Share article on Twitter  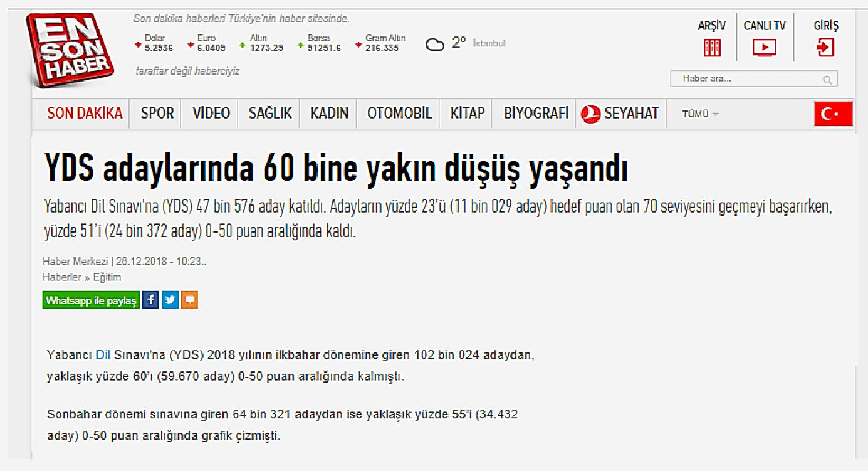pos(170,300)
